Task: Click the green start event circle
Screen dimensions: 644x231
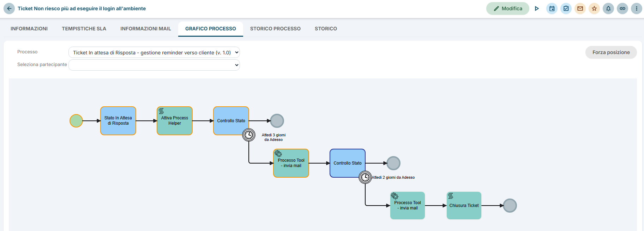Action: (x=76, y=121)
